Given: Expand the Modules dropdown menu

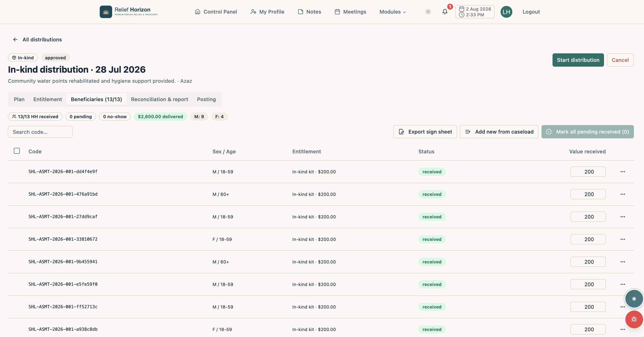Looking at the screenshot, I should tap(393, 12).
